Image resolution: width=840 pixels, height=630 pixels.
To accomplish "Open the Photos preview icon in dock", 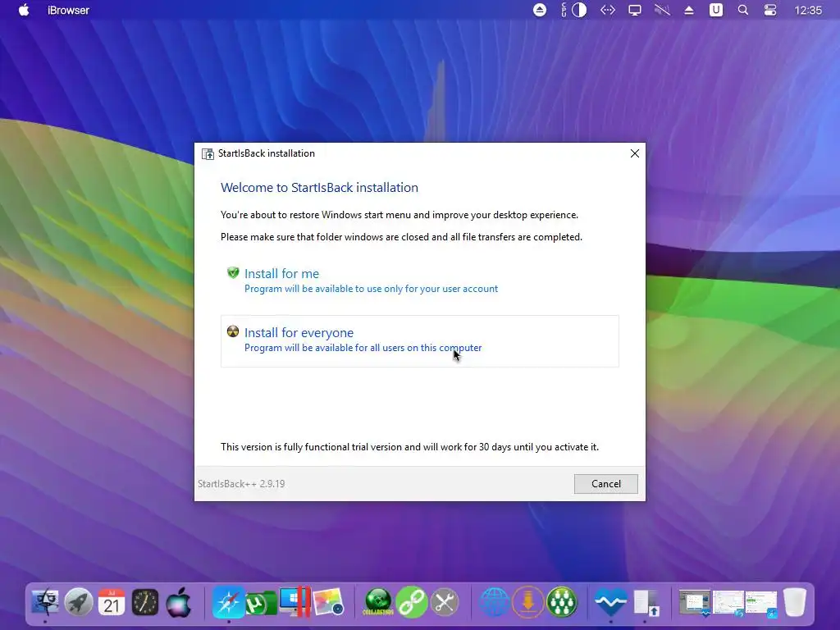I will (x=328, y=602).
